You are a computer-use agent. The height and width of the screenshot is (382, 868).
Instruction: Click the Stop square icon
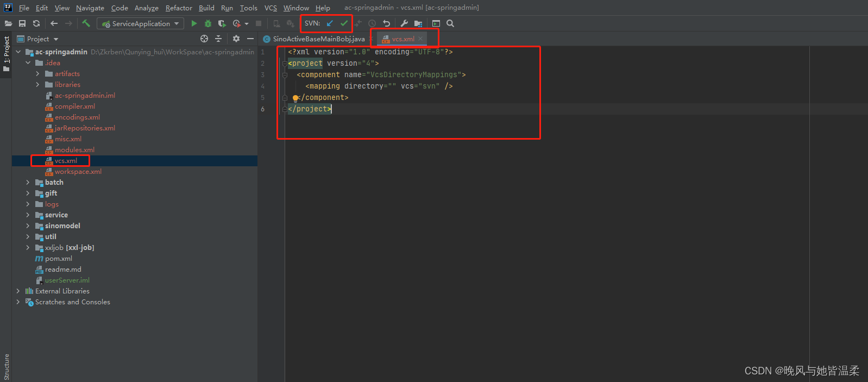[259, 23]
